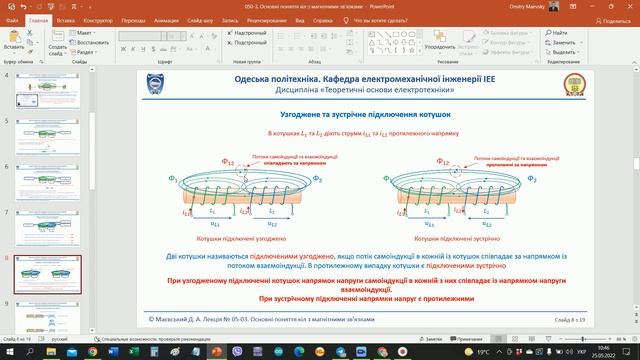The image size is (640, 360).
Task: Select slide 4 thumbnail
Action: 47,91
